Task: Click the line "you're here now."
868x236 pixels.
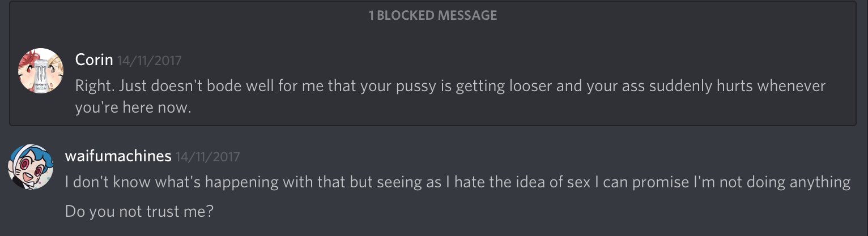Action: pyautogui.click(x=133, y=108)
